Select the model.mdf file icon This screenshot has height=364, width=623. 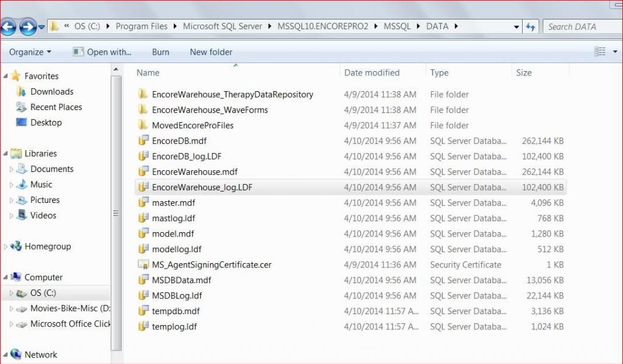pyautogui.click(x=143, y=233)
